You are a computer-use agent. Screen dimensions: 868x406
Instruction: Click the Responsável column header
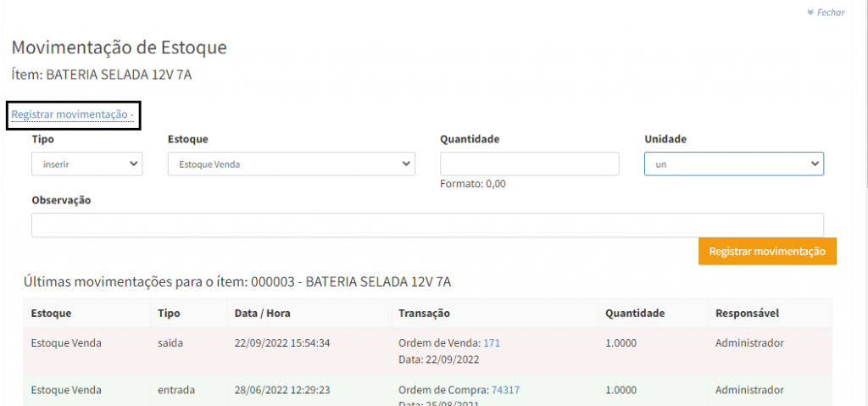coord(747,314)
